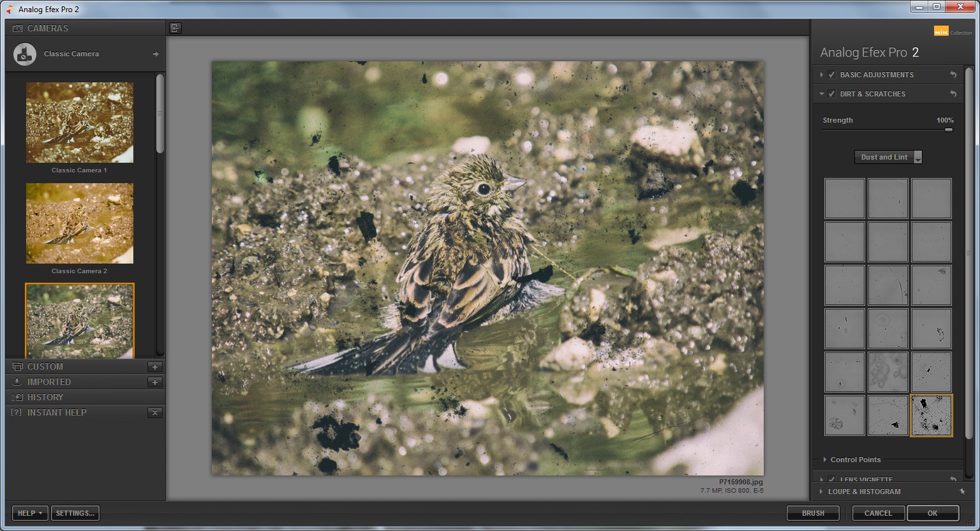
Task: Reset Dirt & Scratches with its arrow icon
Action: (x=953, y=94)
